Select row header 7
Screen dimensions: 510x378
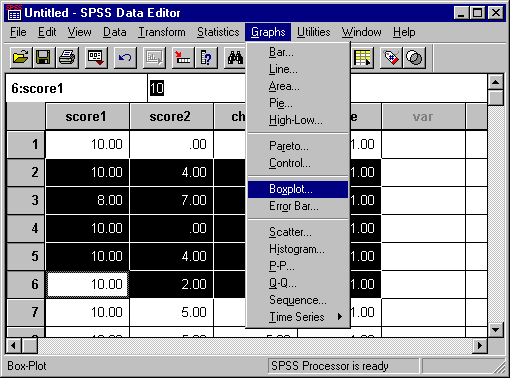click(26, 312)
